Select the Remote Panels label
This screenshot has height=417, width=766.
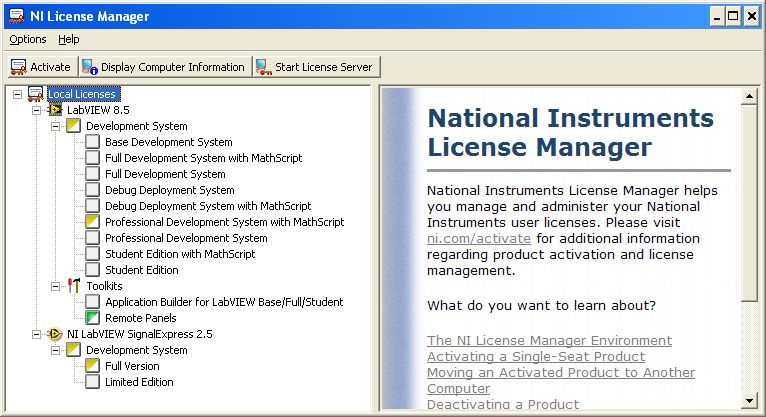pyautogui.click(x=141, y=318)
